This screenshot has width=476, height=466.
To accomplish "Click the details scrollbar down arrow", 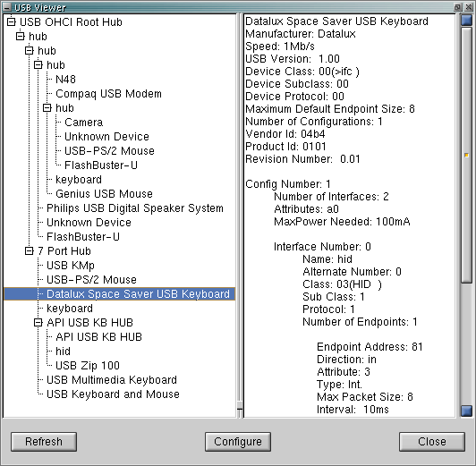I will tap(466, 411).
